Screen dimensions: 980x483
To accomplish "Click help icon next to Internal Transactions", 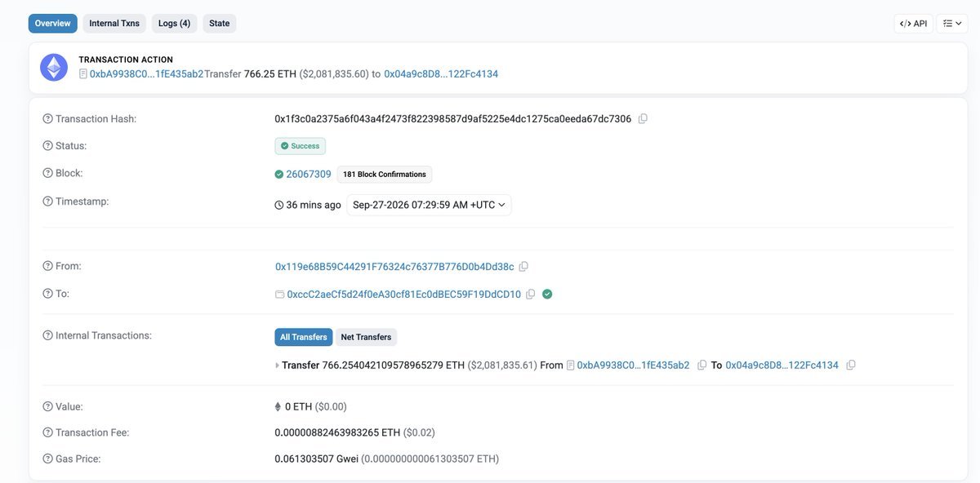I will point(47,335).
